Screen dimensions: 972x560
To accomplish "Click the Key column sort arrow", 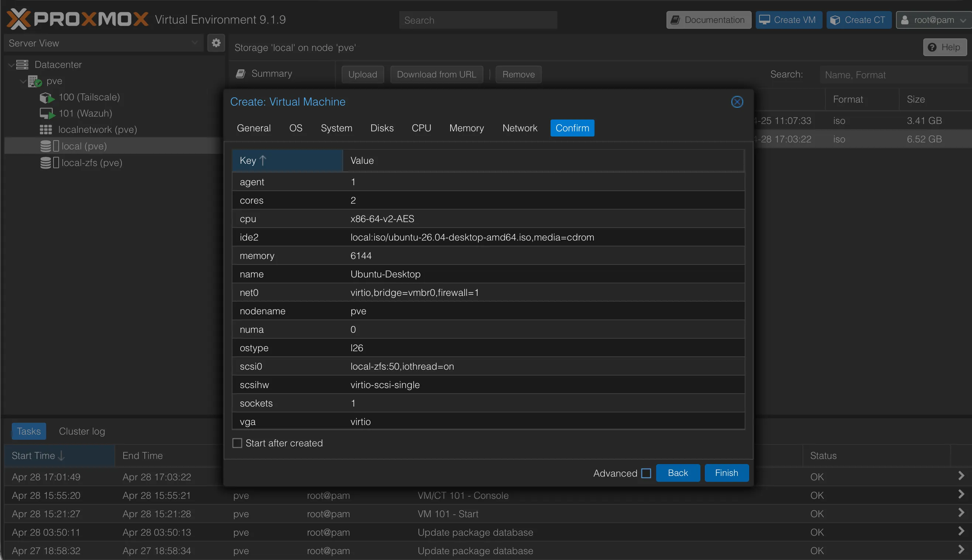I will [263, 160].
